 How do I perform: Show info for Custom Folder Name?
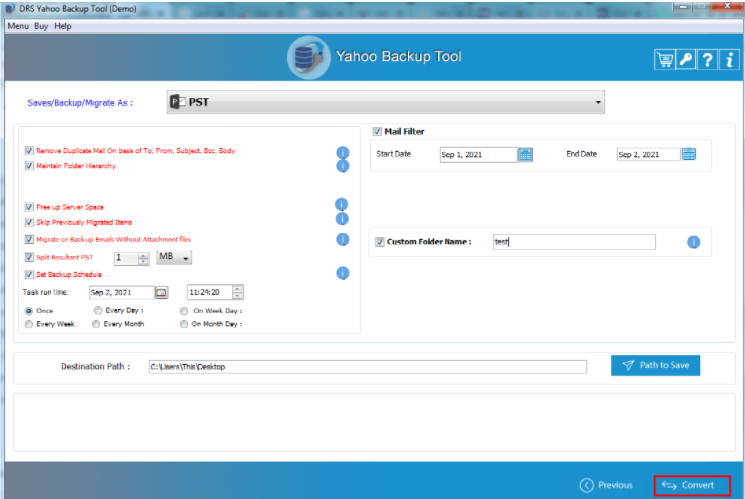[693, 242]
